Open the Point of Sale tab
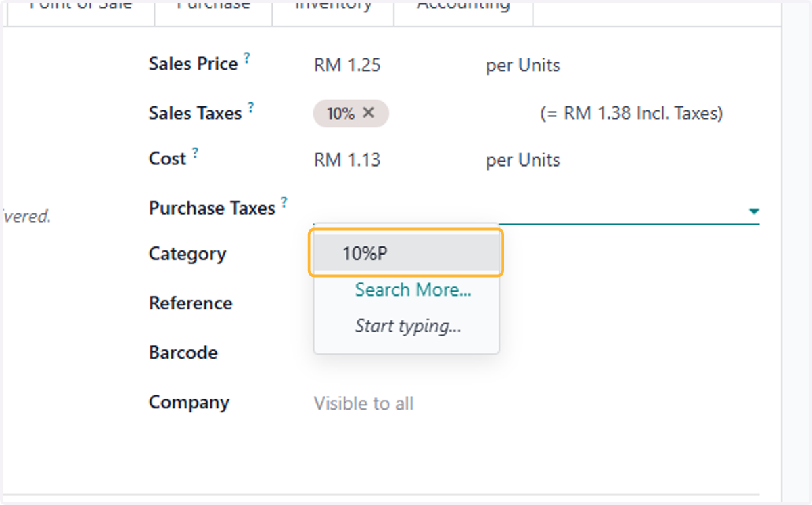 click(x=81, y=7)
